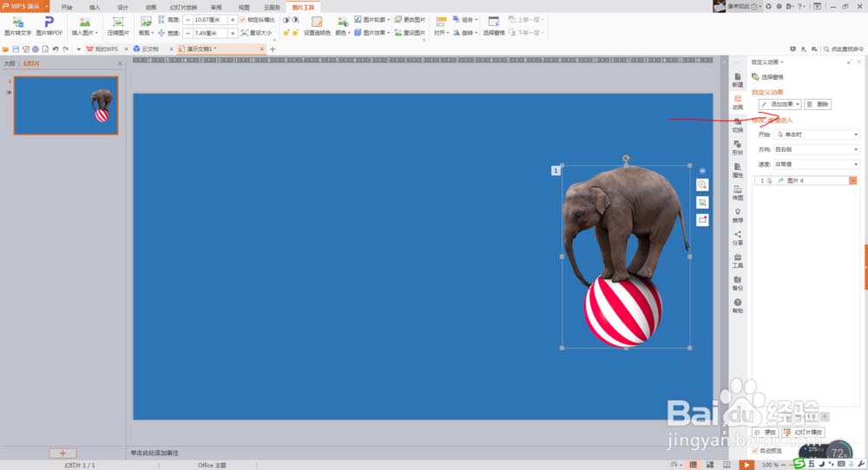868x470 pixels.
Task: Click the 动画 animation icon in side panel
Action: pos(737,102)
